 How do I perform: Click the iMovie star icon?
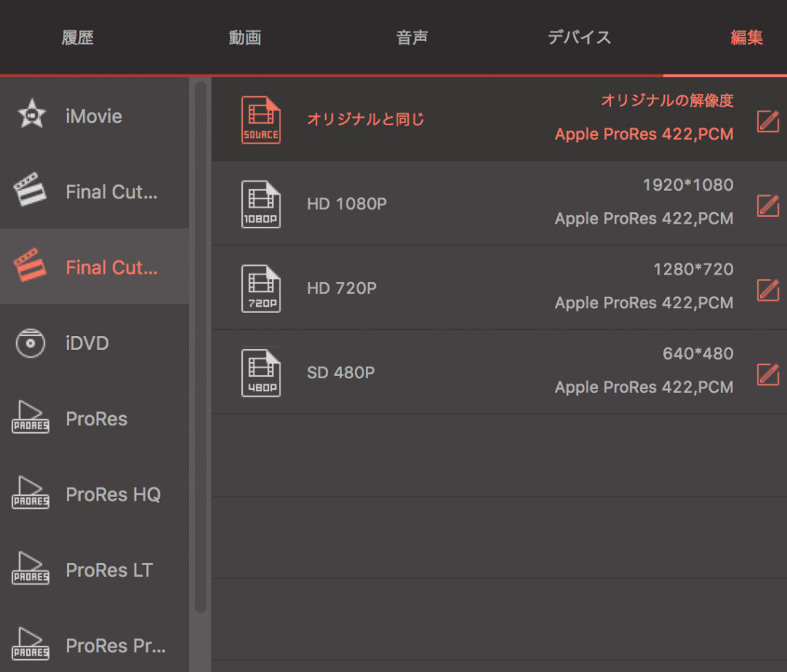point(32,114)
